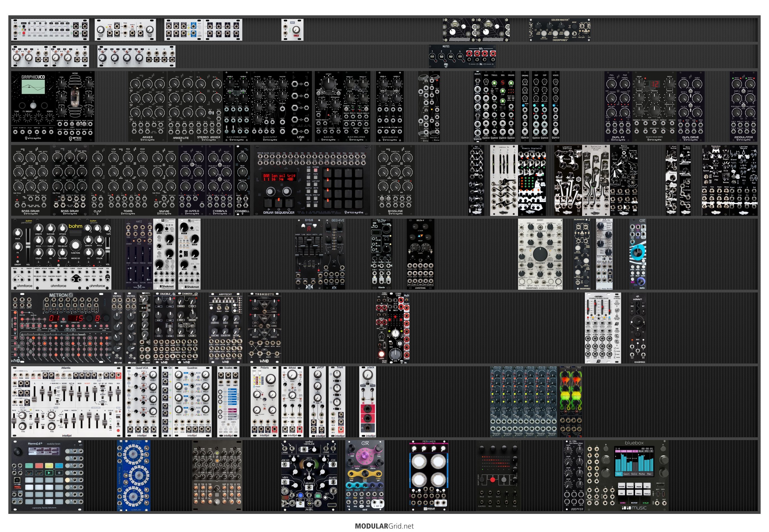Select the Black Stereo Mixer module

click(237, 106)
